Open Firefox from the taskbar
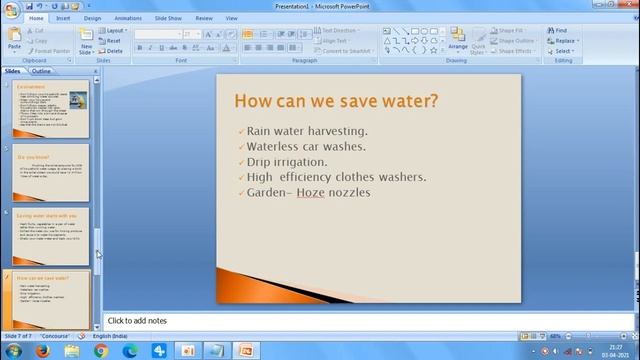 (42, 351)
